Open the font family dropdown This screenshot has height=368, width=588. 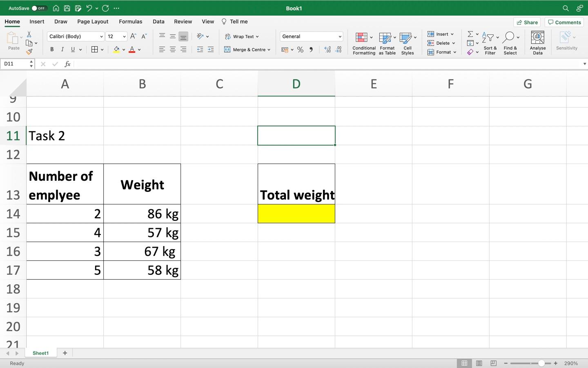(x=101, y=36)
